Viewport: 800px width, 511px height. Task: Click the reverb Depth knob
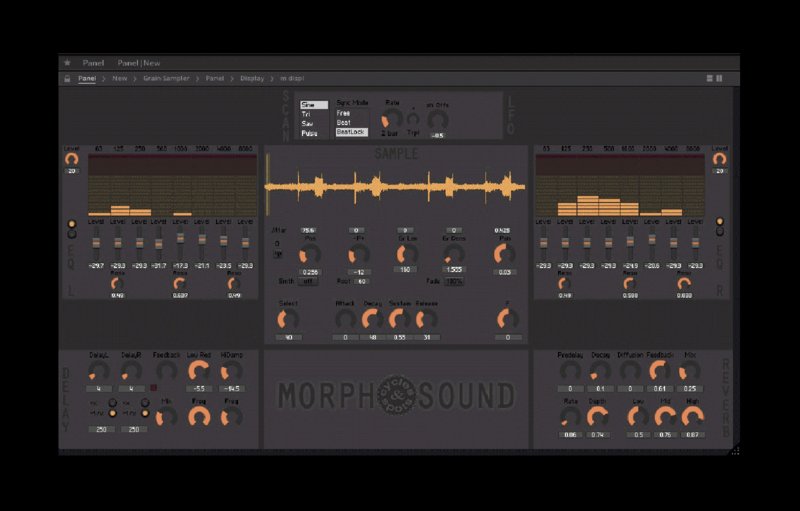tap(597, 418)
